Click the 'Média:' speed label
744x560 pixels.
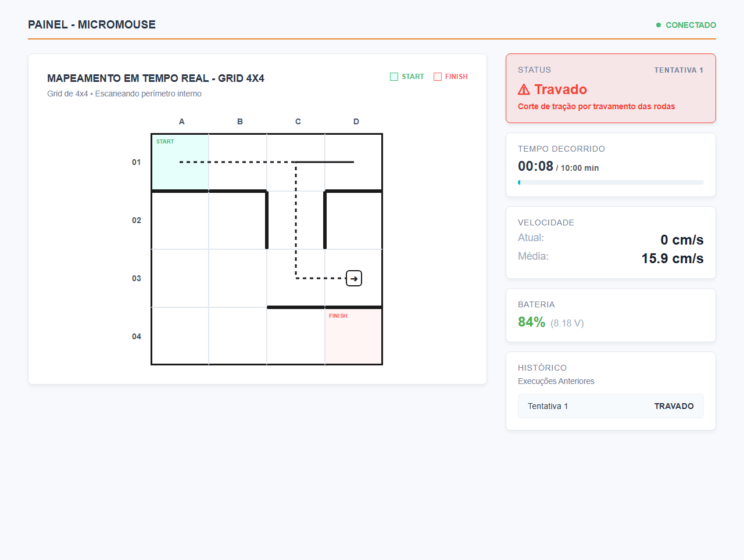tap(533, 256)
